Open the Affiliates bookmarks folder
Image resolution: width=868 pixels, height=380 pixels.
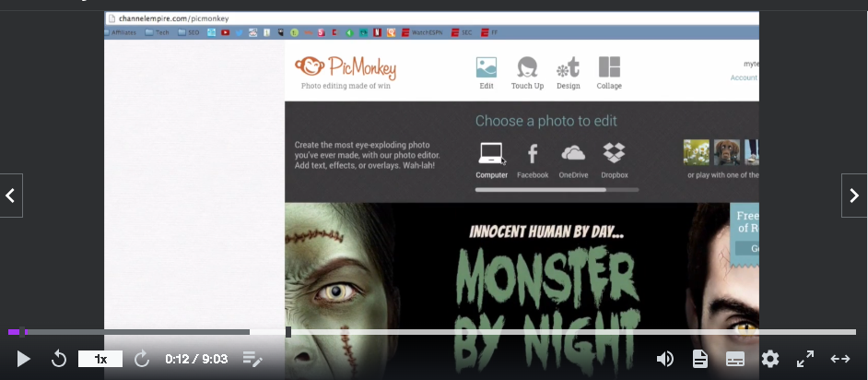click(x=121, y=32)
